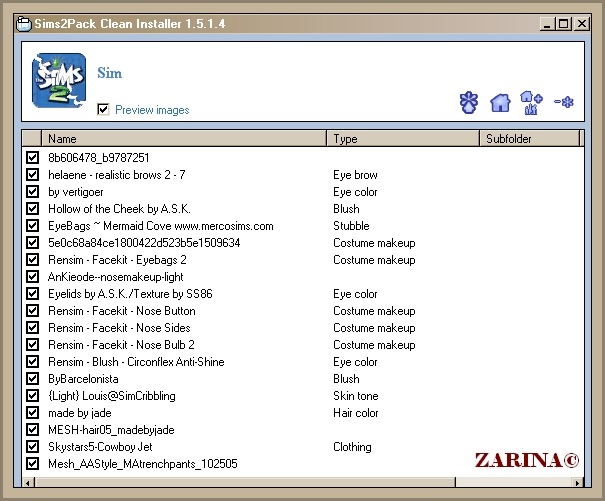605x501 pixels.
Task: Click The Sims 2 logo image
Action: coord(59,80)
